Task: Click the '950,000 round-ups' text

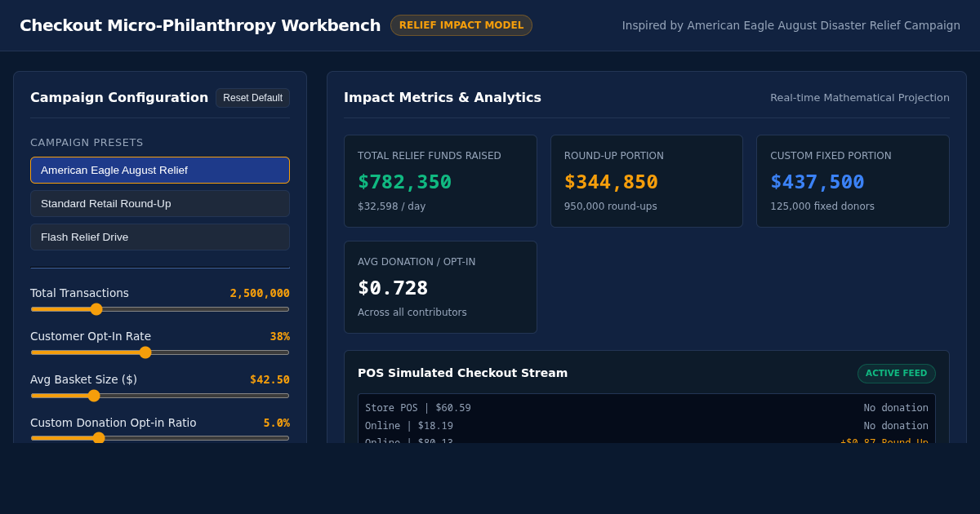Action: coord(610,206)
